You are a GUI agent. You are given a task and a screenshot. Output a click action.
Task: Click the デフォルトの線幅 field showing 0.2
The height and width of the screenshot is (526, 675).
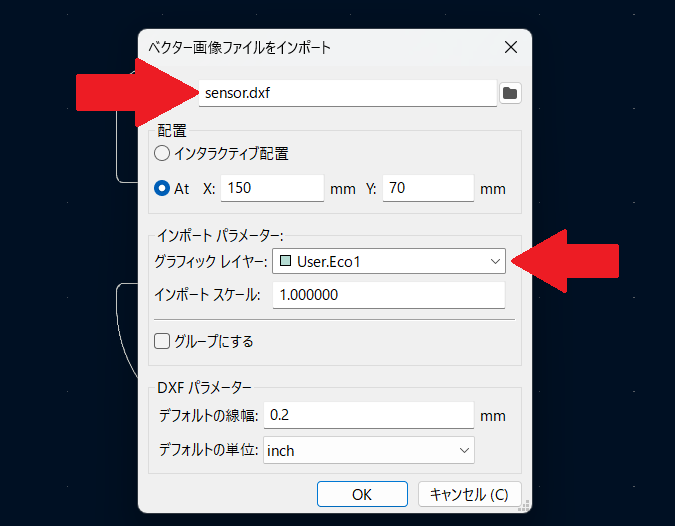tap(368, 415)
